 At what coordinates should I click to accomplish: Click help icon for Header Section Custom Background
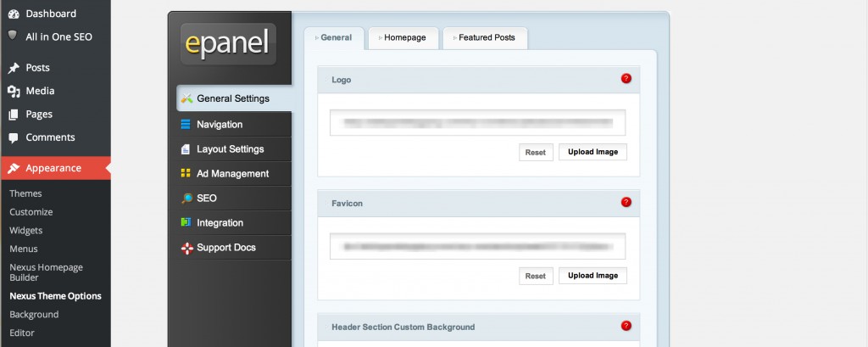626,326
